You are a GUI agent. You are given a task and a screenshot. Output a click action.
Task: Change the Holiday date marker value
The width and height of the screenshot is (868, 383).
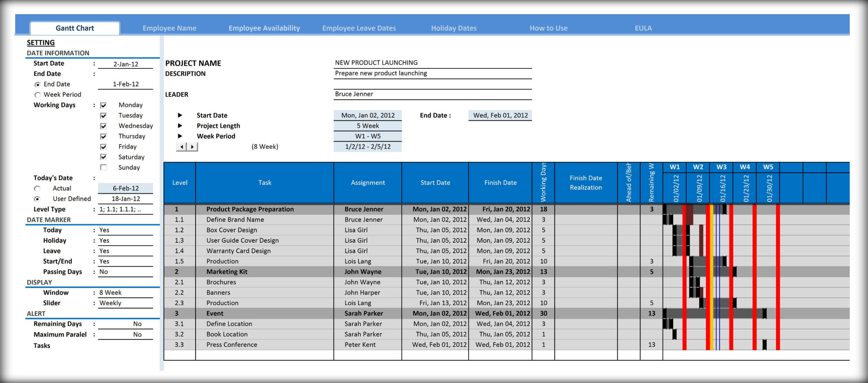tap(126, 240)
